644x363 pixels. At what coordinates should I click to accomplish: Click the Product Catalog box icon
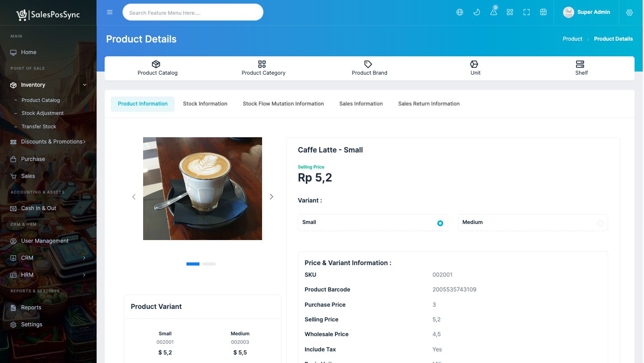(x=156, y=64)
